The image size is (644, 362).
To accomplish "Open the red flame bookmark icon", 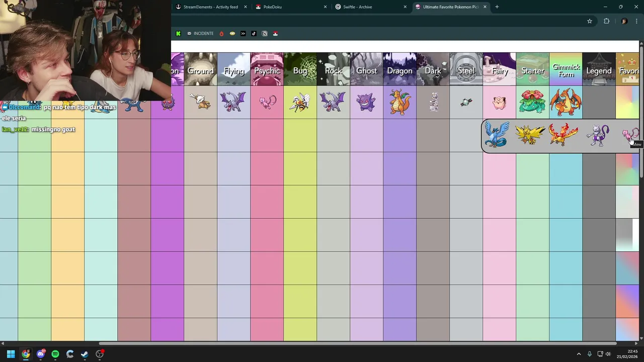I will point(221,34).
